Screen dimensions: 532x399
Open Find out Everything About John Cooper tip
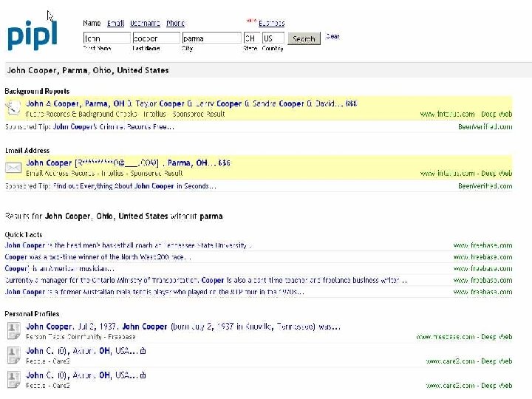pos(134,186)
